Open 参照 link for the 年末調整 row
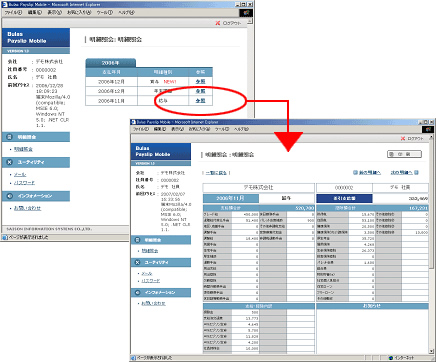The height and width of the screenshot is (362, 436). click(x=200, y=91)
